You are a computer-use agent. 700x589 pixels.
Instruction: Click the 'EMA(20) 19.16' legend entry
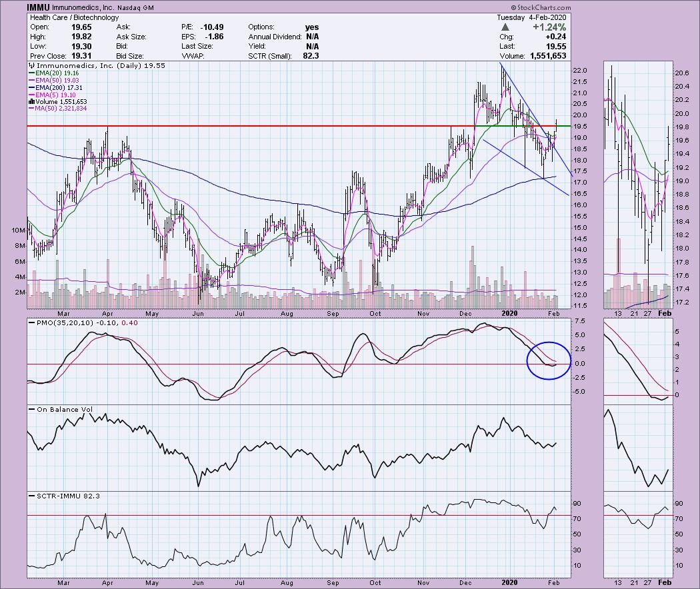click(x=57, y=73)
